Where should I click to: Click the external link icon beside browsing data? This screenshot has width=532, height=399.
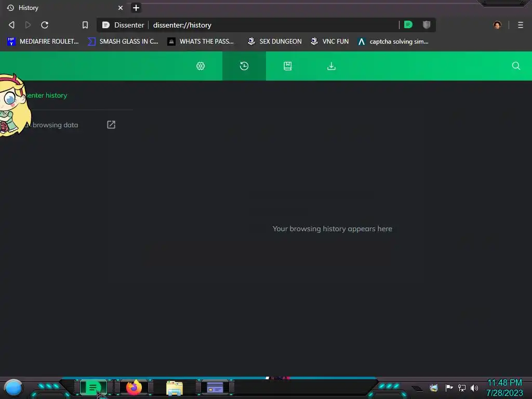(111, 125)
